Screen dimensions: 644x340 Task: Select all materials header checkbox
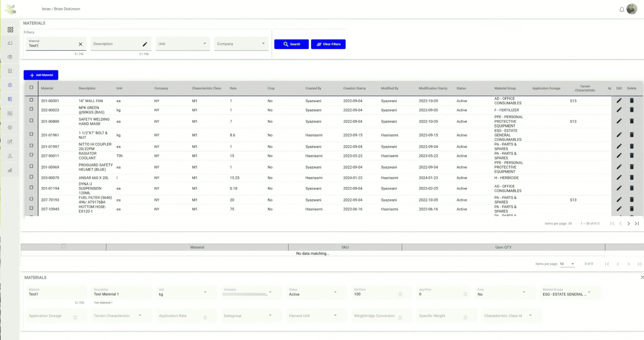click(31, 88)
